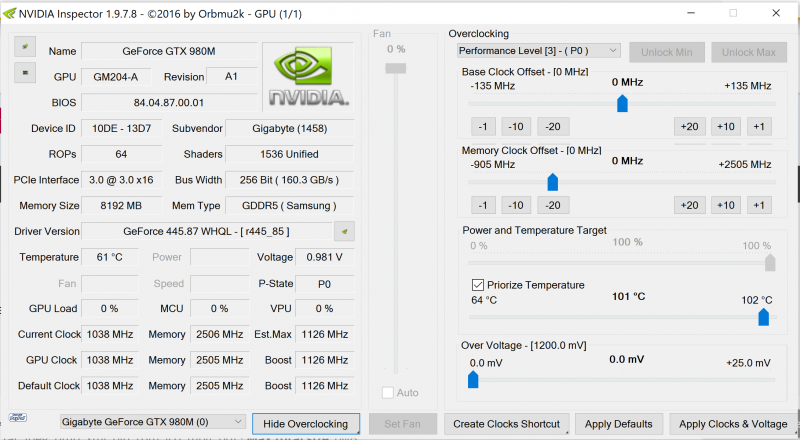Click Temperature value 61 °C
800x440 pixels.
(110, 257)
